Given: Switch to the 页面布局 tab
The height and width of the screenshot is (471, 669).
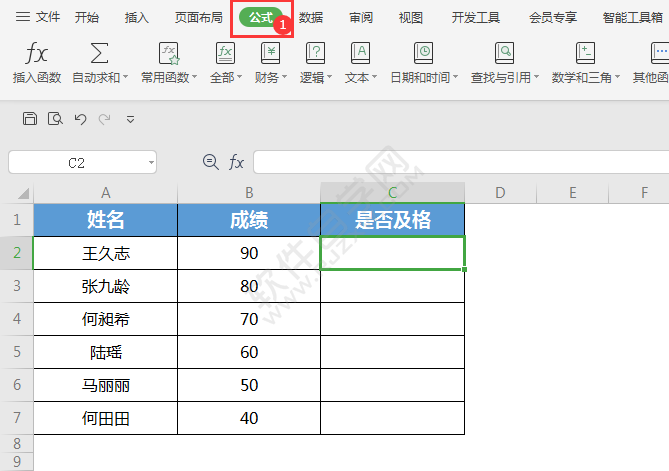Looking at the screenshot, I should click(198, 17).
